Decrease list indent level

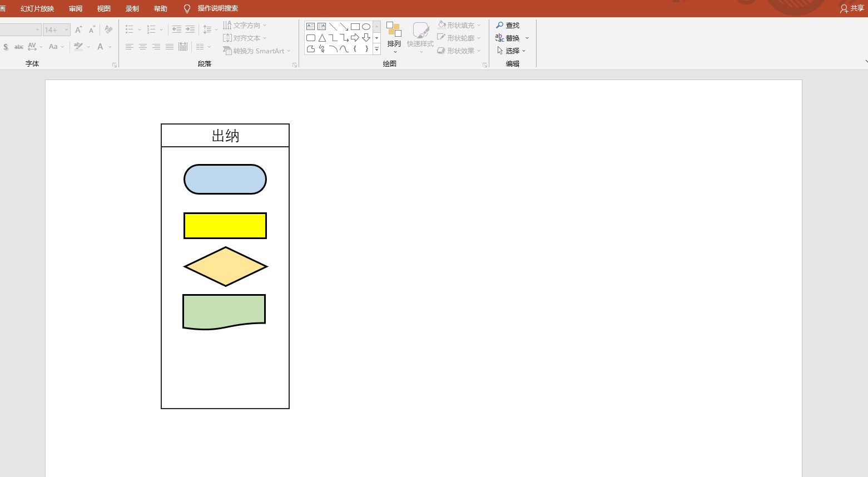(177, 29)
